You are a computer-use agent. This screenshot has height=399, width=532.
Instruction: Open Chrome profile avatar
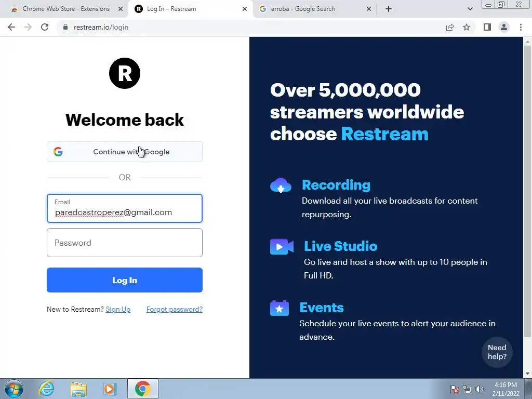[x=504, y=27]
